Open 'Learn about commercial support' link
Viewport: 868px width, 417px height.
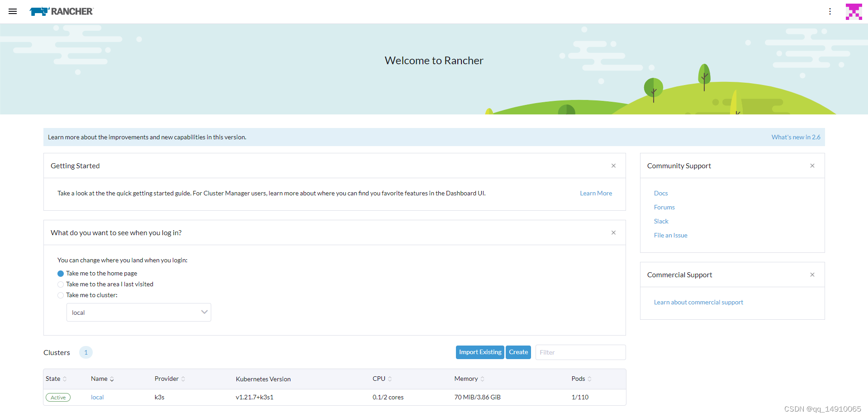(x=698, y=302)
